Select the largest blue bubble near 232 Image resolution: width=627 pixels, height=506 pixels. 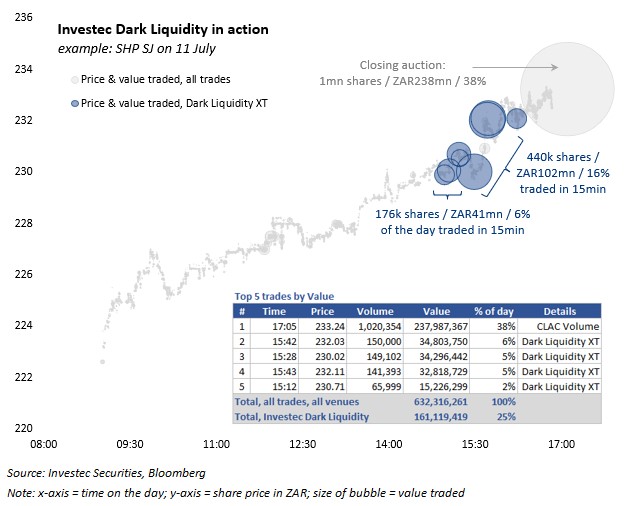point(487,119)
